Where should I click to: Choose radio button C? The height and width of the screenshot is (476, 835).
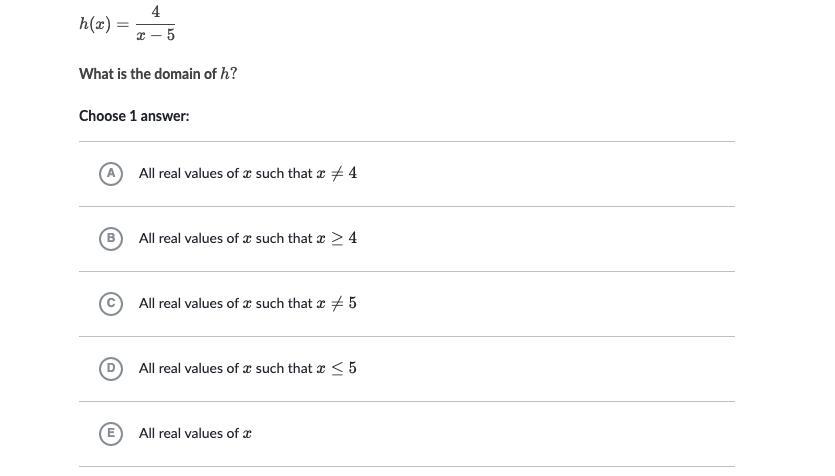pos(111,303)
